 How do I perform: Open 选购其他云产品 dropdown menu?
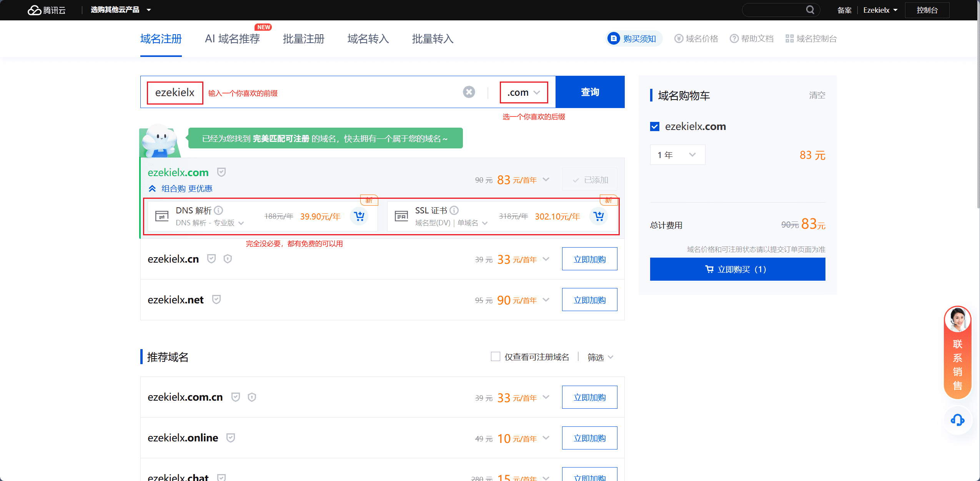pyautogui.click(x=120, y=10)
